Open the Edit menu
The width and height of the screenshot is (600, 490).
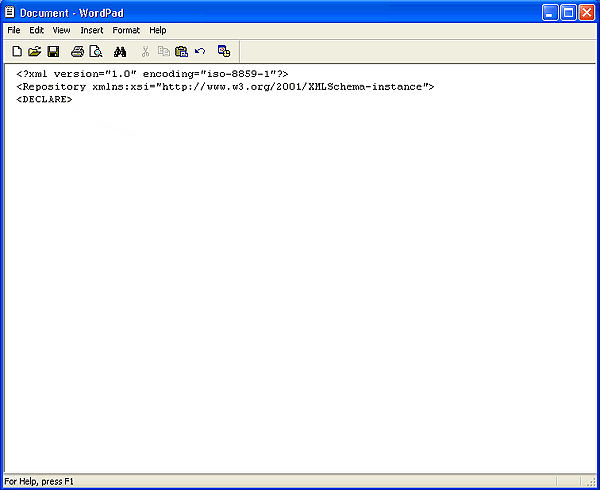37,30
